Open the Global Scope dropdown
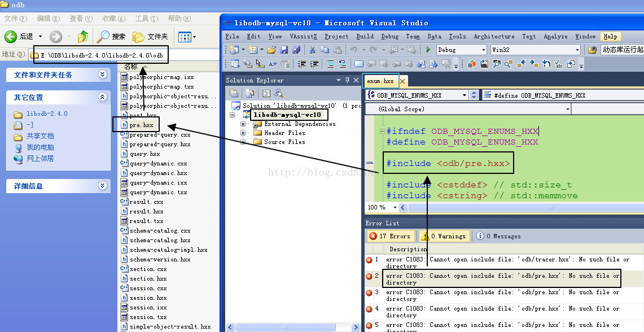 (x=568, y=109)
